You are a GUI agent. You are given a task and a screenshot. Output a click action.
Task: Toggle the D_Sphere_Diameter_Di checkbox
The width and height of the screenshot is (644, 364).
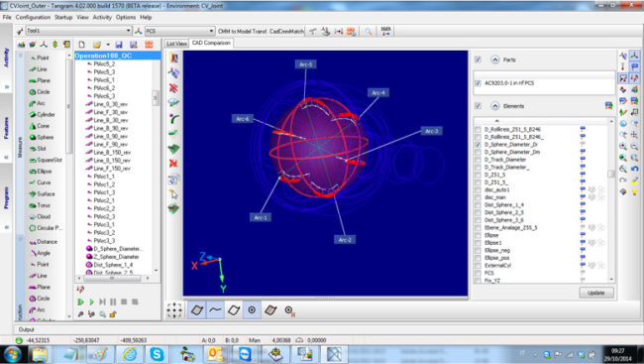478,145
